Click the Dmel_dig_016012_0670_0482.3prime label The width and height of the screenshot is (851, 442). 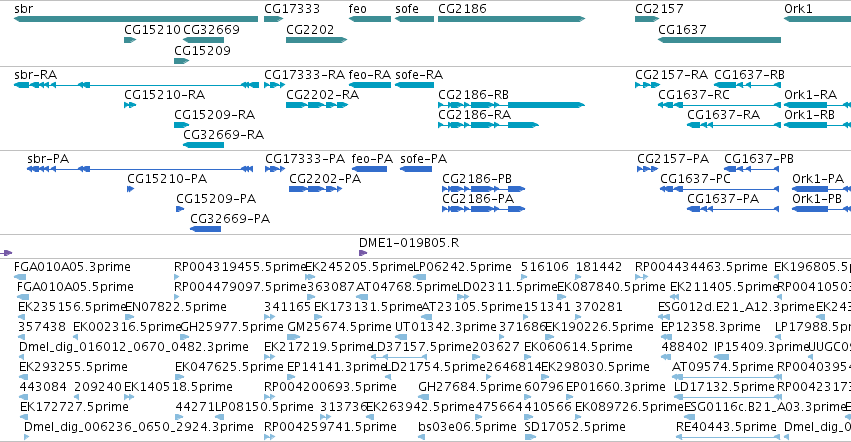pos(134,347)
